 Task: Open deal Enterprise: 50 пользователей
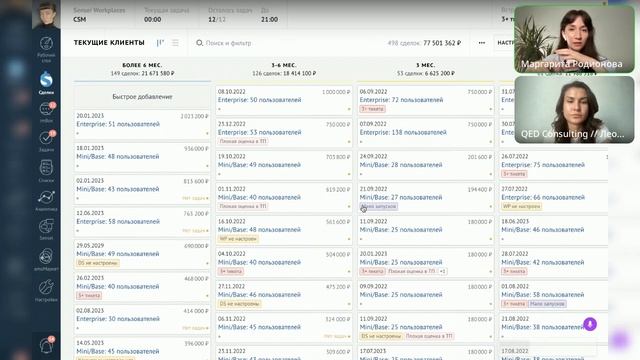260,100
